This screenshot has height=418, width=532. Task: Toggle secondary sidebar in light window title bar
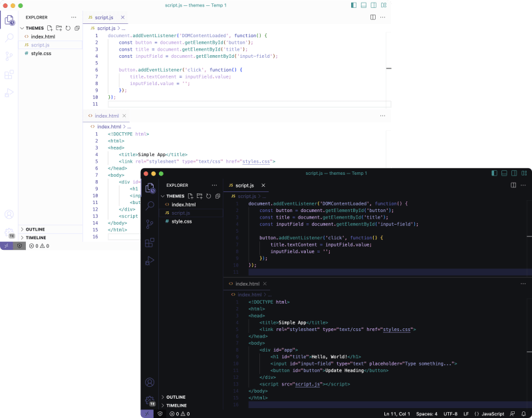tap(374, 5)
